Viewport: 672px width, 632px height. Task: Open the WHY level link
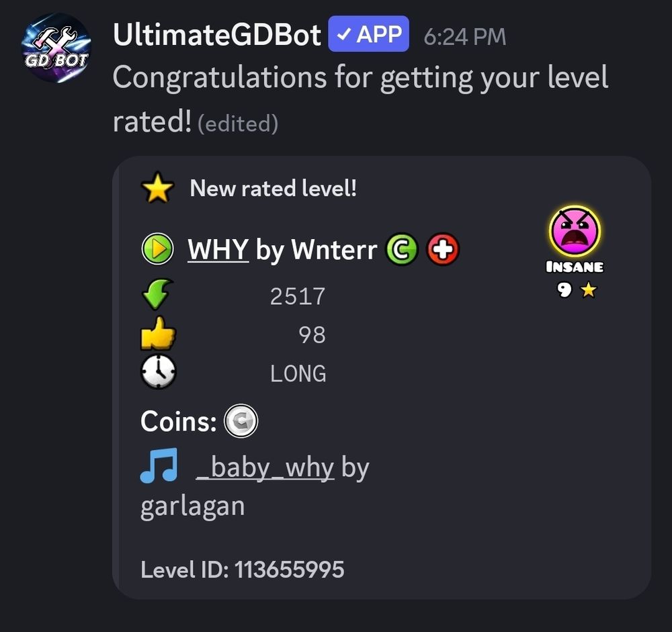click(218, 249)
